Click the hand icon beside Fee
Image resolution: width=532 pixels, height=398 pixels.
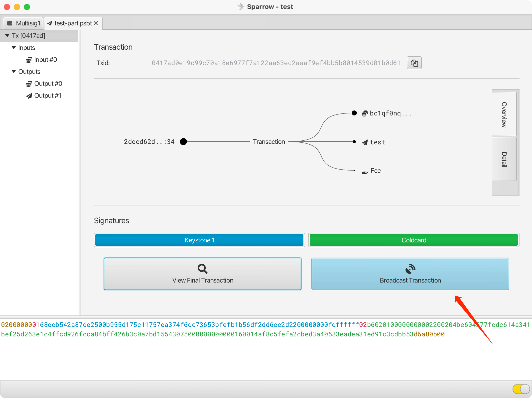click(365, 172)
